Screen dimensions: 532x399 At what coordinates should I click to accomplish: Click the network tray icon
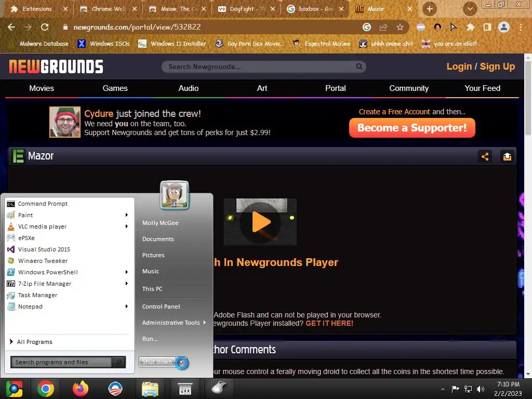[468, 389]
